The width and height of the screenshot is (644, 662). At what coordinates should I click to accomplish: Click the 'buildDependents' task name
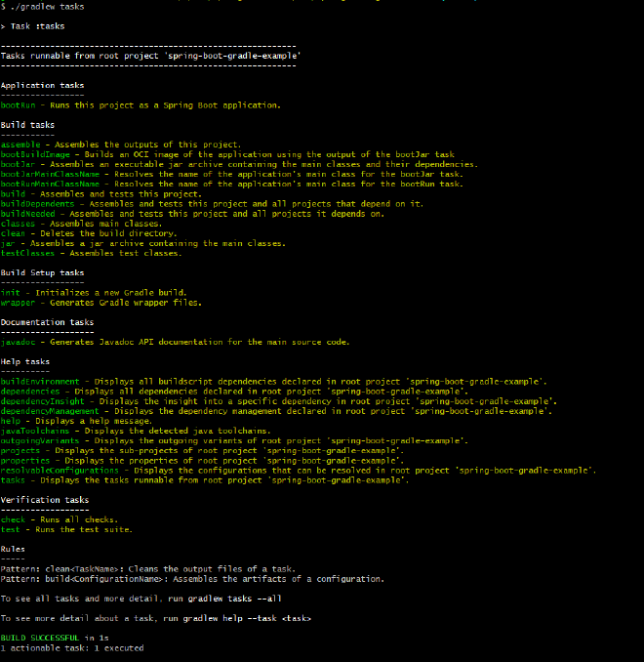[x=37, y=204]
